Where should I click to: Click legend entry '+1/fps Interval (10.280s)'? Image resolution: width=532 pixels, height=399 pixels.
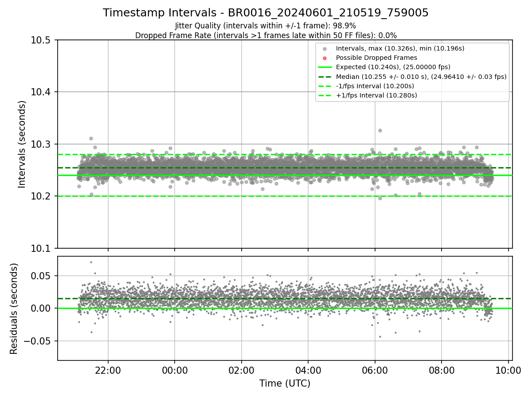tap(376, 95)
